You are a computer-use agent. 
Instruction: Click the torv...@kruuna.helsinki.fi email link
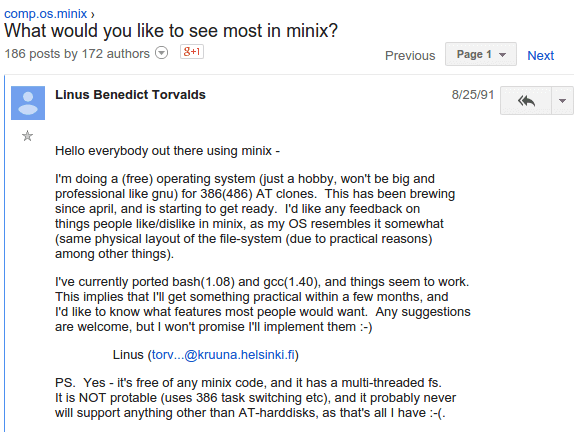(x=223, y=355)
